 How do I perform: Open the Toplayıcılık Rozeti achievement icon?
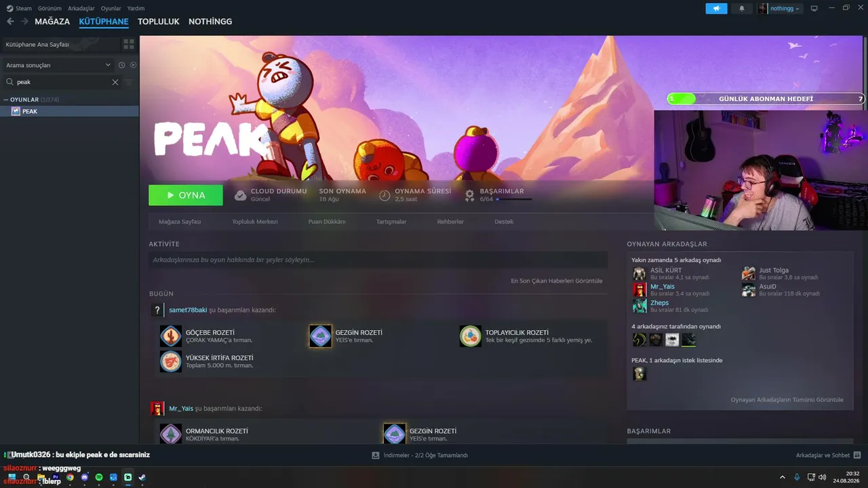pyautogui.click(x=471, y=336)
